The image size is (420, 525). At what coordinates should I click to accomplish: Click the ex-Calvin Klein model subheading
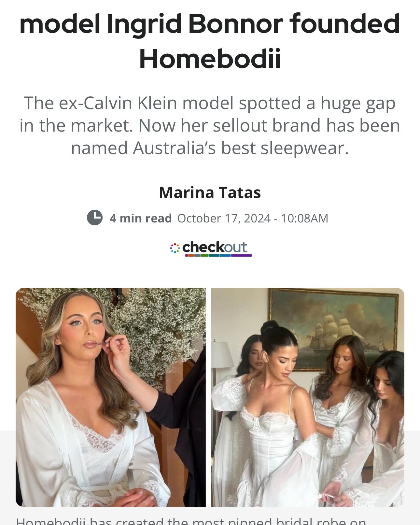coord(210,125)
